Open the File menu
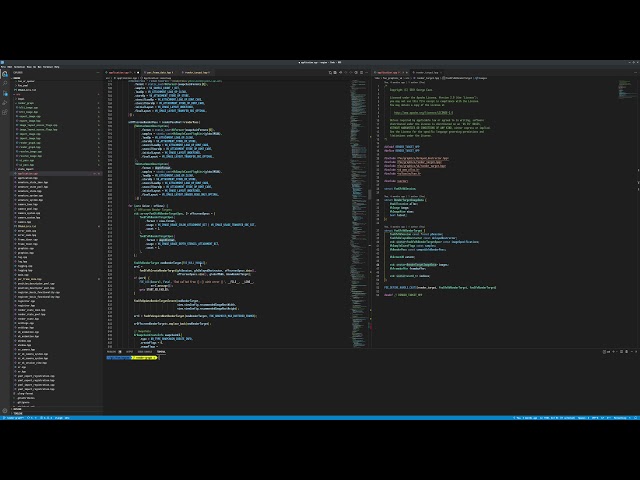The image size is (640, 480). (x=4, y=67)
